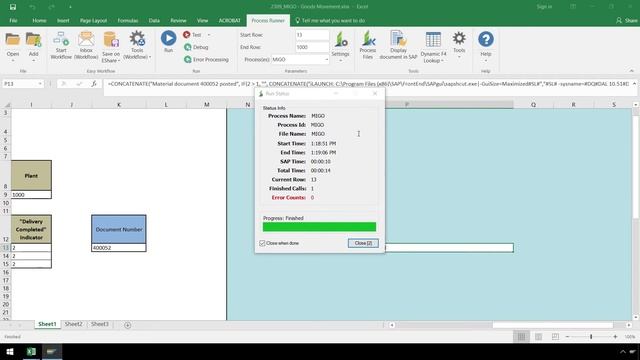
Task: Click zoom out minus icon
Action: point(567,337)
